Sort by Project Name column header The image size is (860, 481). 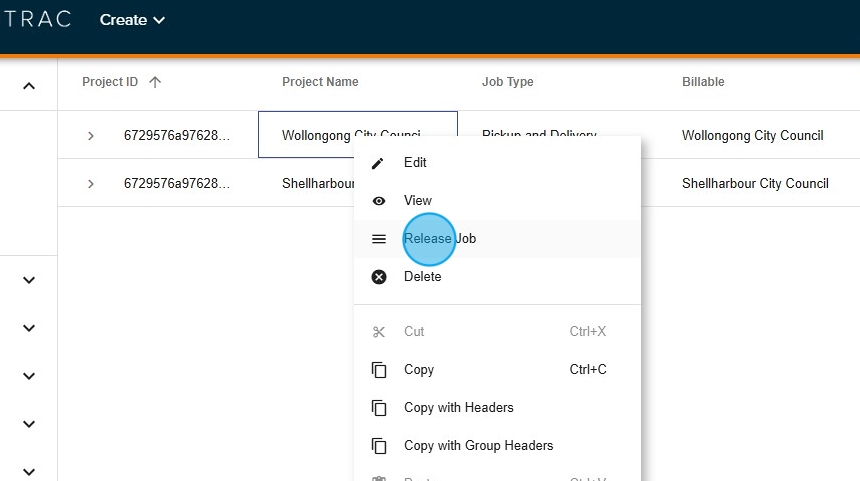320,82
